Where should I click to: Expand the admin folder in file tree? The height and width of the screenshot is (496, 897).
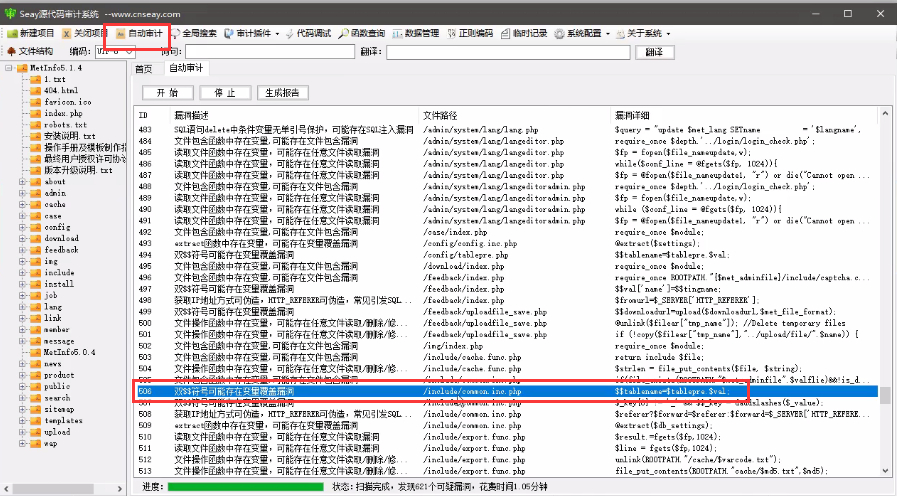23,193
